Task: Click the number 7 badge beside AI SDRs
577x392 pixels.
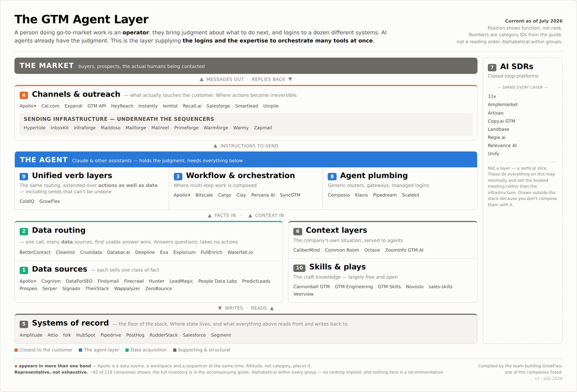Action: coord(492,67)
